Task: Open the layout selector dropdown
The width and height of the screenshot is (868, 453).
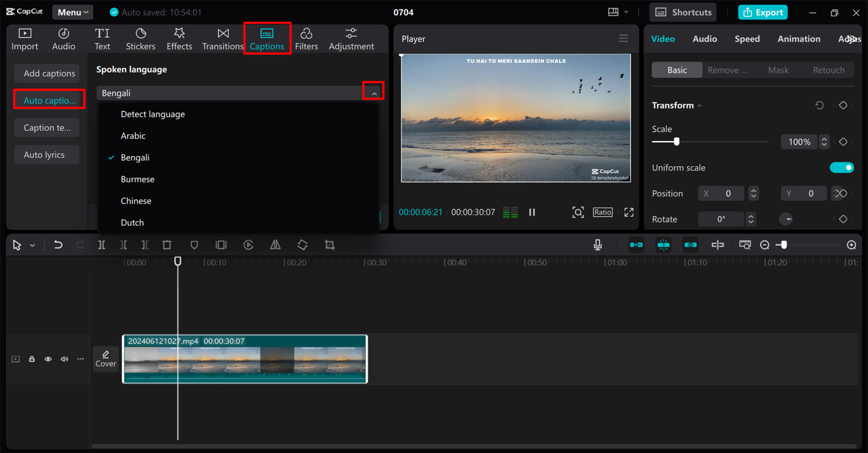Action: 618,12
